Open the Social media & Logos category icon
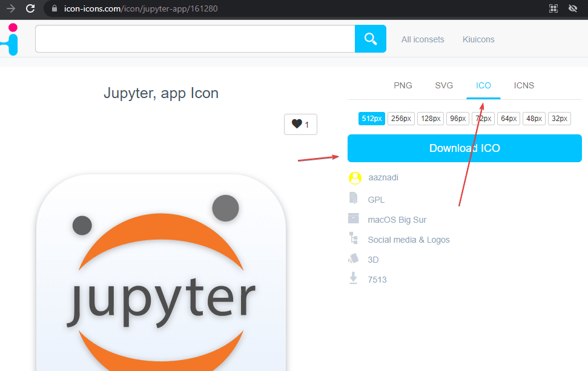This screenshot has width=588, height=371. 354,238
